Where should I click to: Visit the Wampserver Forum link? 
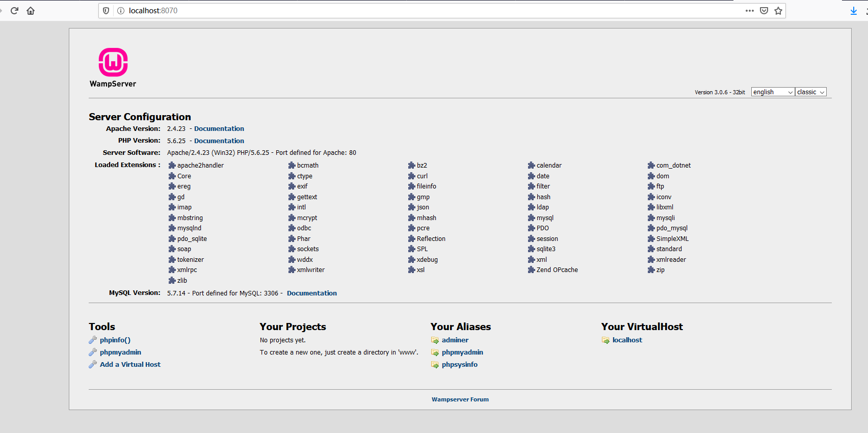pyautogui.click(x=460, y=400)
